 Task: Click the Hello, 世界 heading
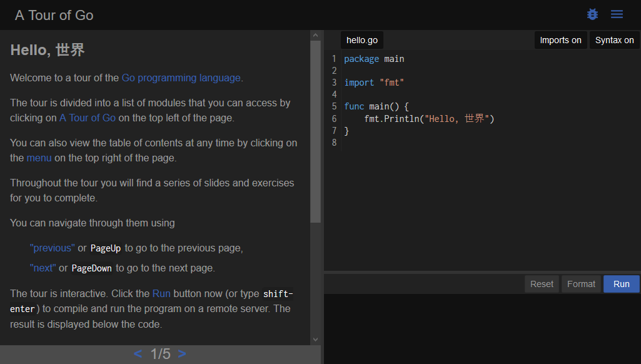(48, 50)
